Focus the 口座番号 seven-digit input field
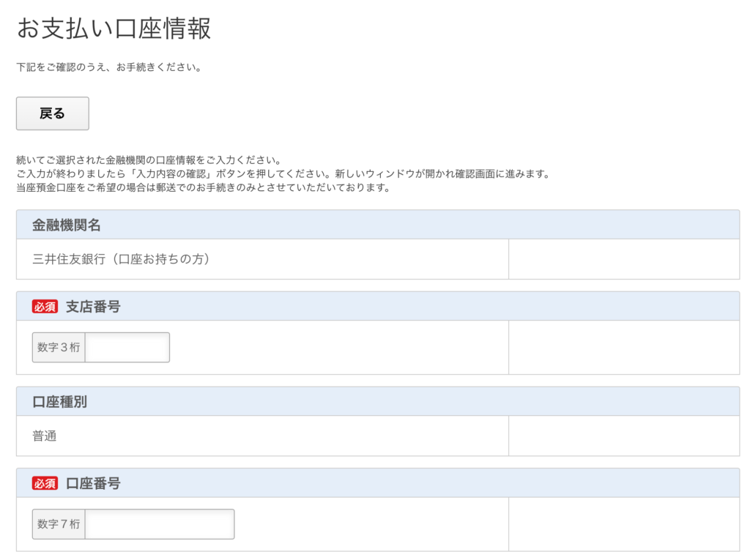750x560 pixels. [x=160, y=524]
